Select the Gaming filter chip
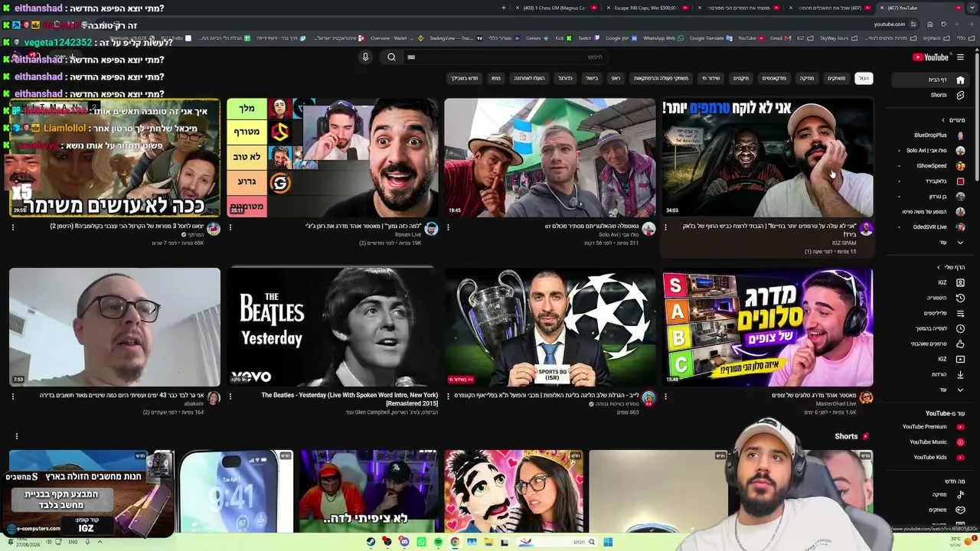 tap(836, 78)
